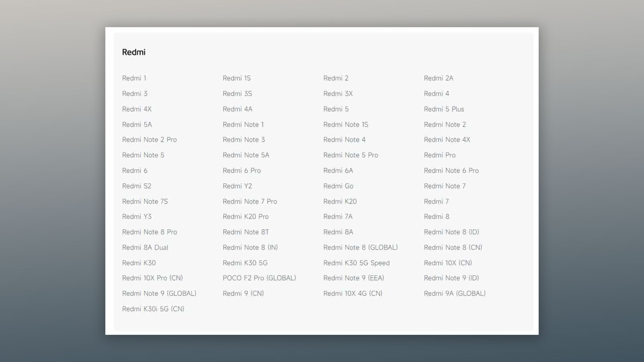Click Redmi Note 8 Pro

point(150,232)
